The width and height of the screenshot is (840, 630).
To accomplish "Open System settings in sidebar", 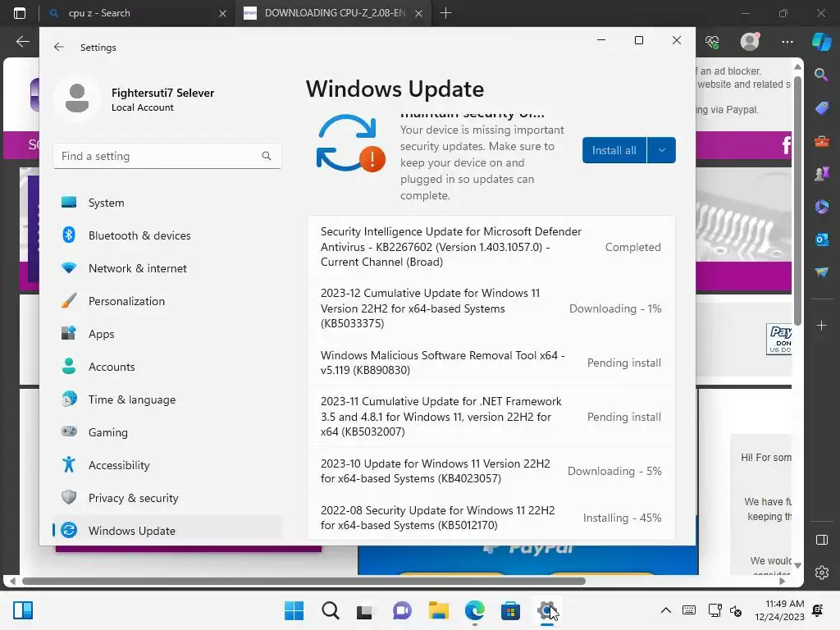I will click(167, 203).
